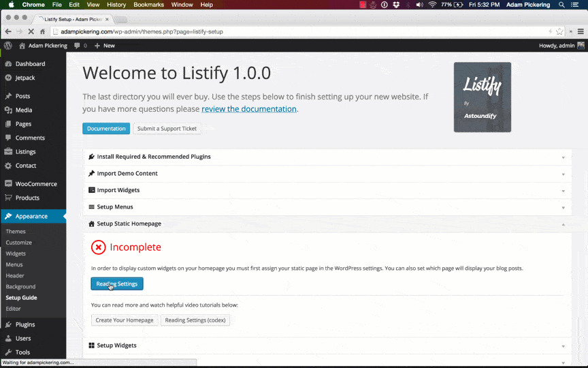
Task: Open the File menu in menu bar
Action: point(57,5)
